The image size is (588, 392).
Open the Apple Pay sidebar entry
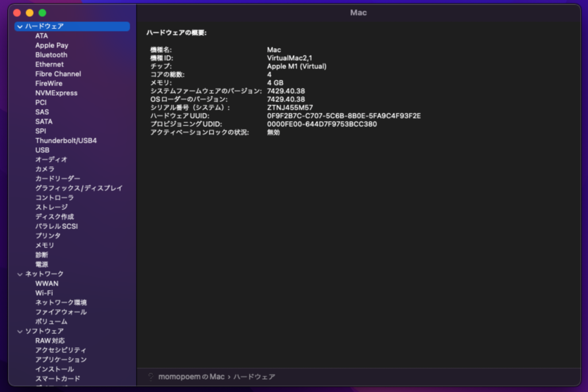(x=52, y=45)
